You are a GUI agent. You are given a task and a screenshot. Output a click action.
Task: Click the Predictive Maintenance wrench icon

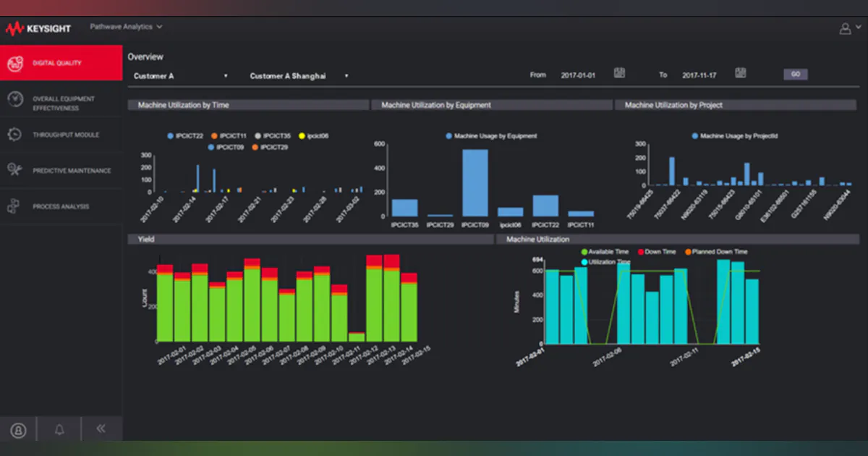[14, 170]
